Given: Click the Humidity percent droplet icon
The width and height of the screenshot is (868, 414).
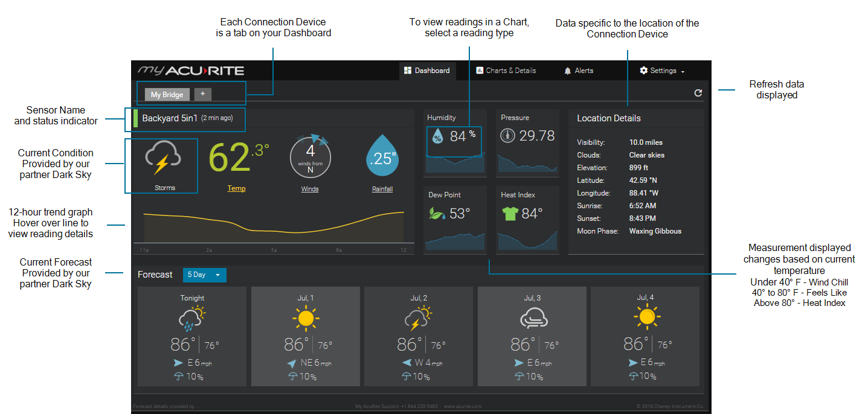Looking at the screenshot, I should click(x=438, y=137).
